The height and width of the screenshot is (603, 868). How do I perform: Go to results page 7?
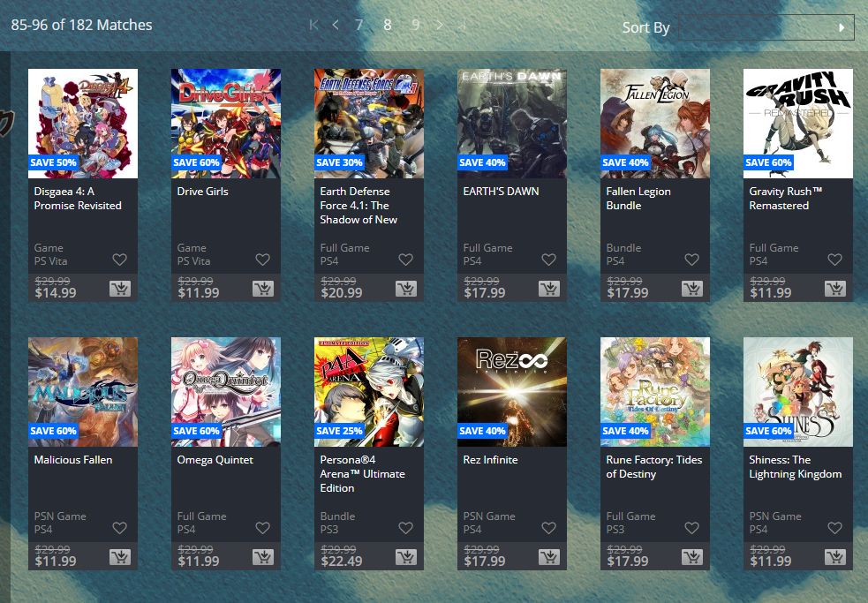(x=359, y=25)
